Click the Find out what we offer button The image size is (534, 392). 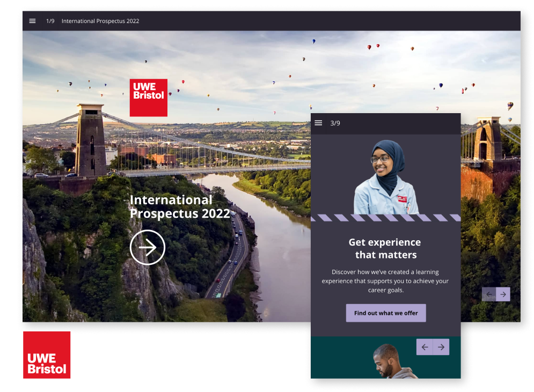pos(385,313)
